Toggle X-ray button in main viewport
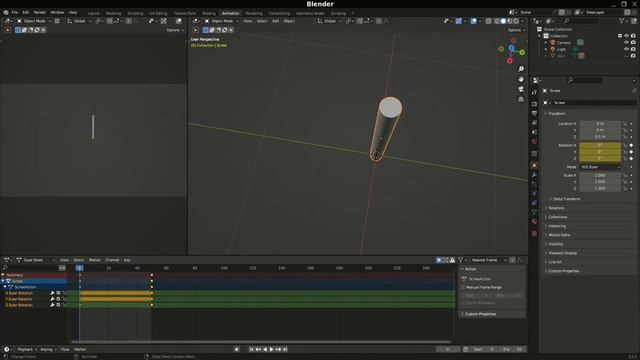The width and height of the screenshot is (640, 360). tap(489, 21)
